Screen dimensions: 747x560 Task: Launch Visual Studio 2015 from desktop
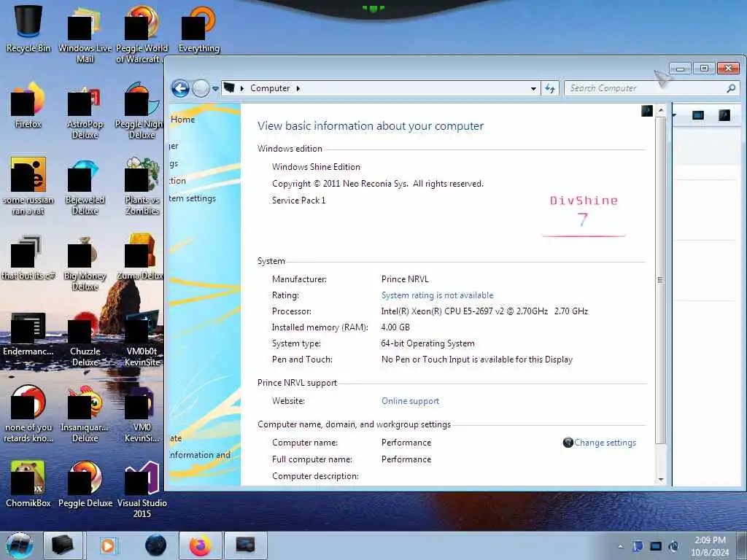[142, 489]
